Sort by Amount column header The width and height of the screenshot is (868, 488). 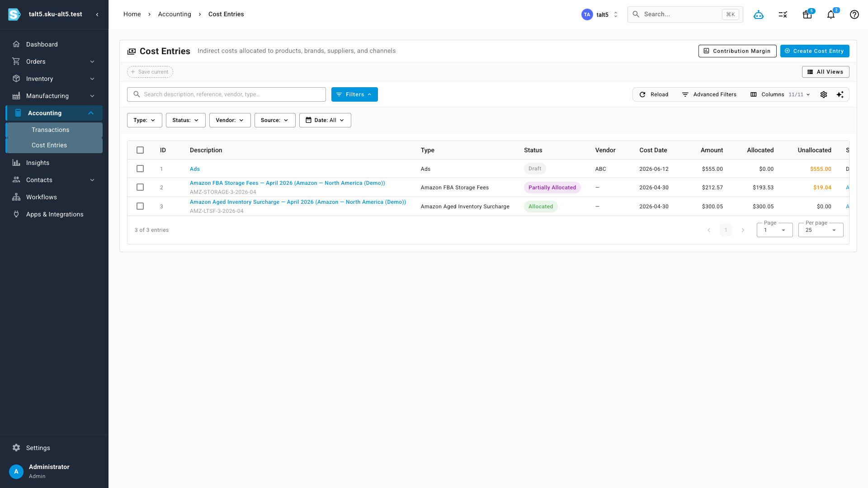(x=712, y=150)
